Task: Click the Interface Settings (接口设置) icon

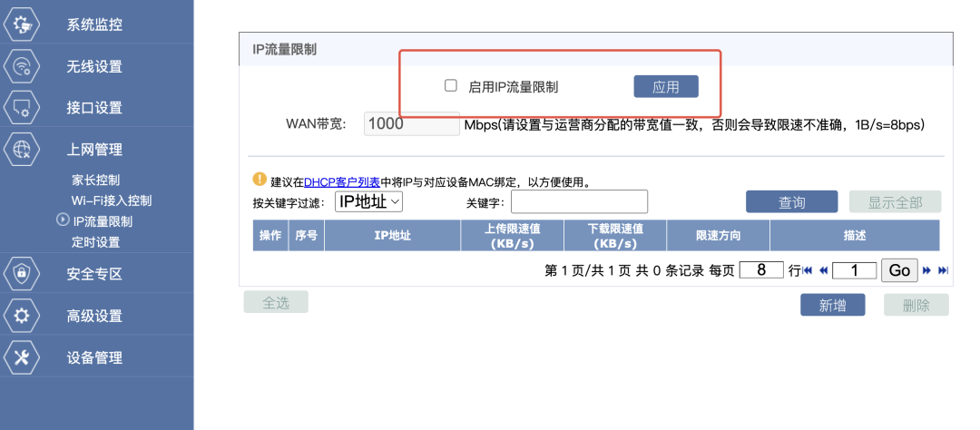Action: pos(23,108)
